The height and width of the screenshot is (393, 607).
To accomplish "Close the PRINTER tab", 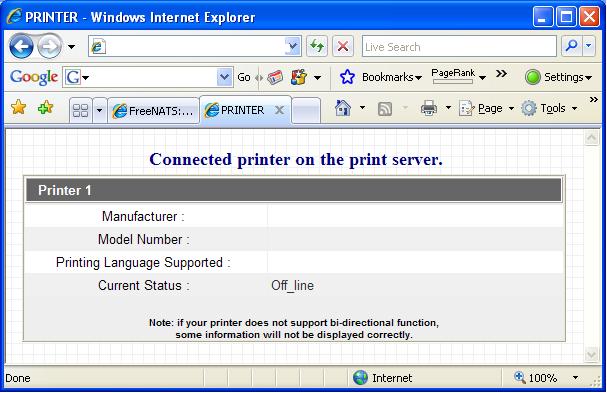I will pos(279,110).
